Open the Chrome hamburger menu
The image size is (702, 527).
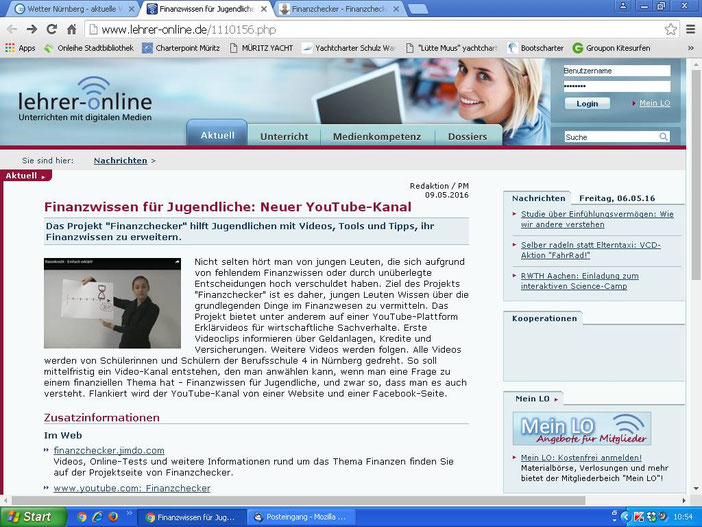pos(690,30)
